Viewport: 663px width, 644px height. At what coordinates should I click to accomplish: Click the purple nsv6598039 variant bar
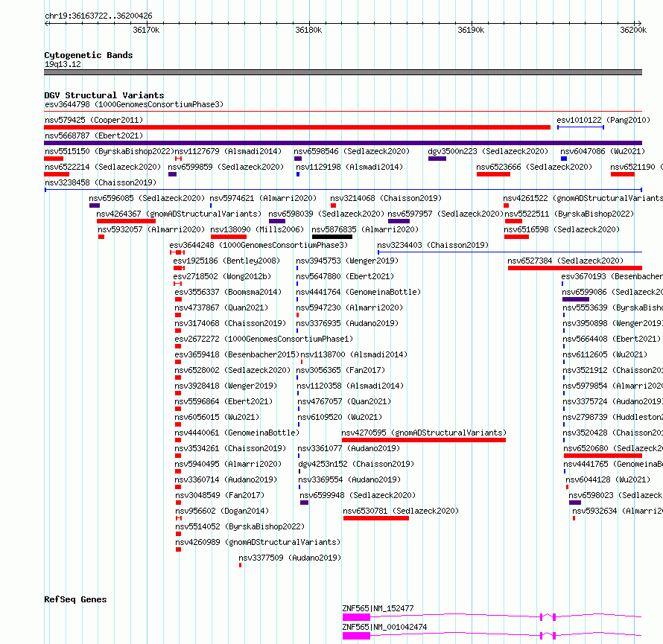[277, 221]
